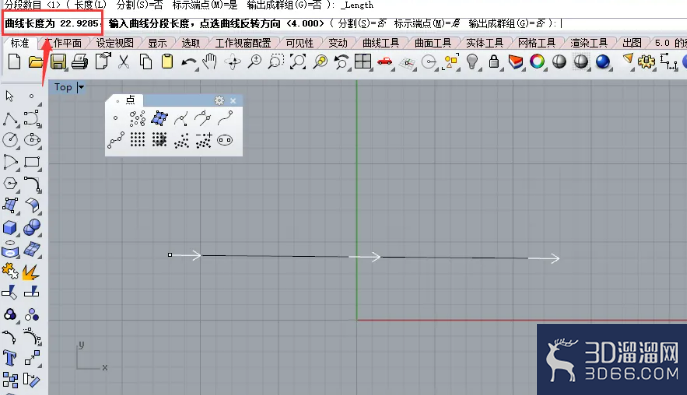Open a file with the folder icon
Image resolution: width=687 pixels, height=395 pixels.
pyautogui.click(x=35, y=62)
